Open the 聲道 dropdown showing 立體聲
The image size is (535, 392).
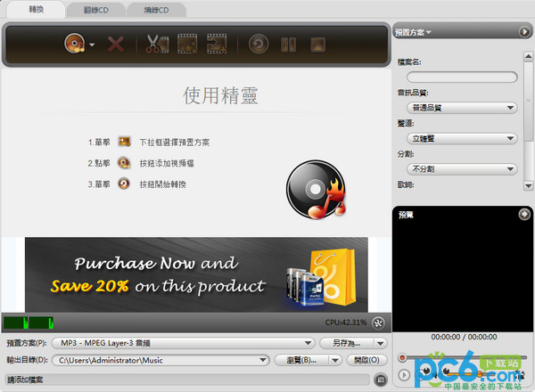[x=462, y=138]
